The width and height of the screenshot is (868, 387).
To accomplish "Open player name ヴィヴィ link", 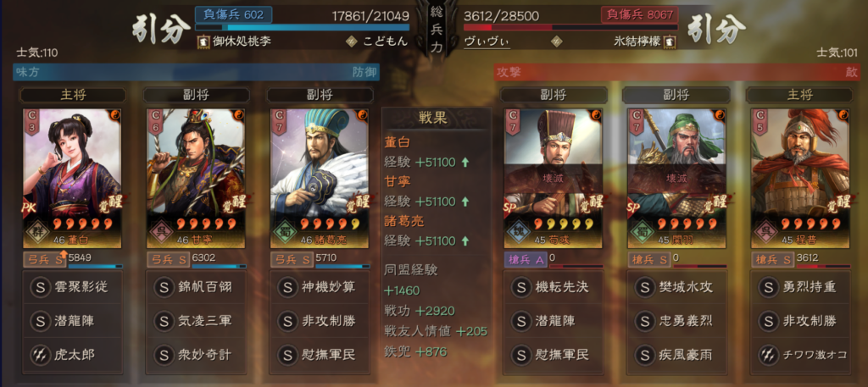I will (486, 41).
